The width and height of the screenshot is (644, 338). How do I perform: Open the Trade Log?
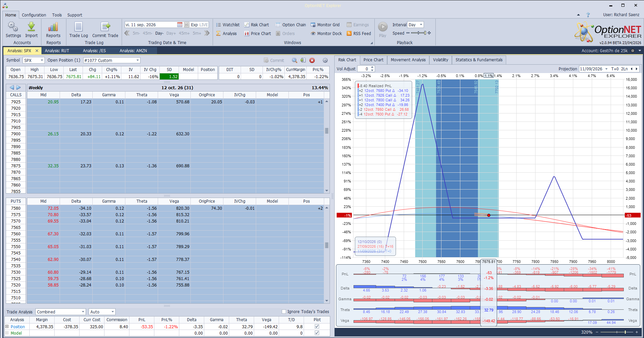click(x=79, y=30)
